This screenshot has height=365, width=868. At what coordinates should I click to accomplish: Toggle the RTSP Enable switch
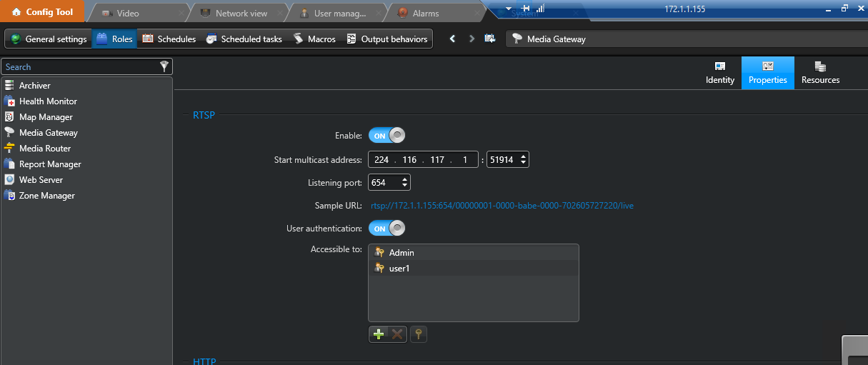(x=387, y=136)
